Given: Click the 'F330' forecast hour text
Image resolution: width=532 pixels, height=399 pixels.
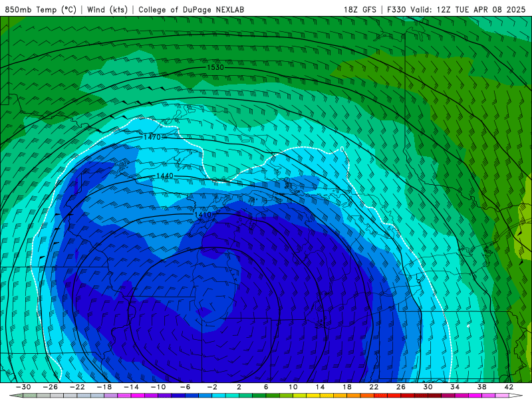Looking at the screenshot, I should (x=396, y=9).
